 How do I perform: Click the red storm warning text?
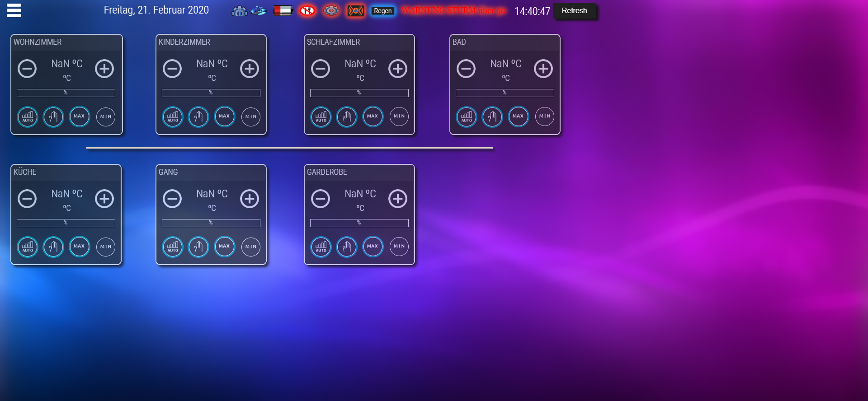pyautogui.click(x=453, y=11)
